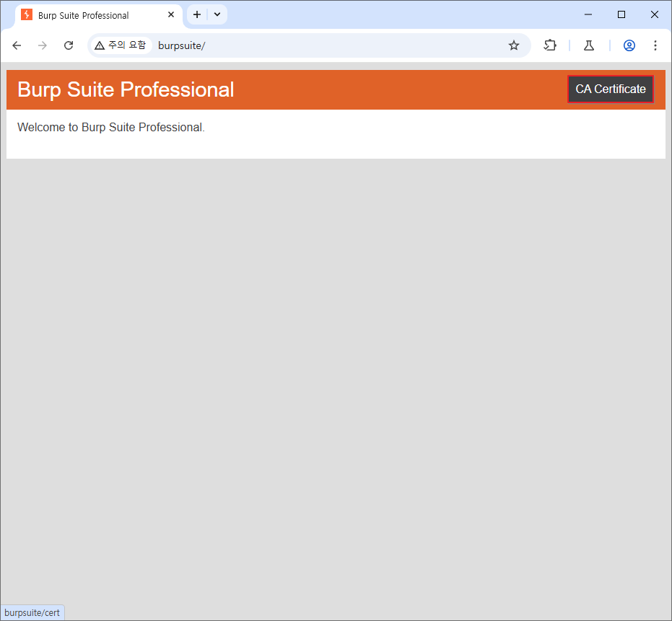Minimize the Chrome window
This screenshot has height=621, width=672.
coord(588,14)
